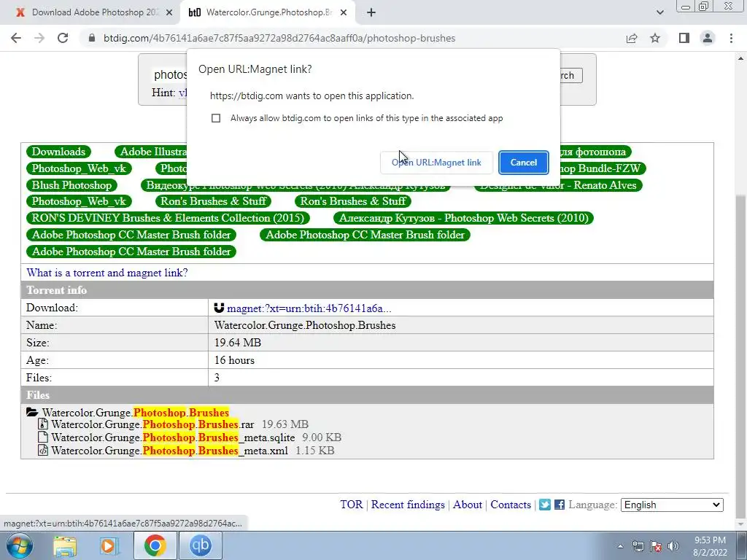Open the About footer link

pyautogui.click(x=468, y=505)
